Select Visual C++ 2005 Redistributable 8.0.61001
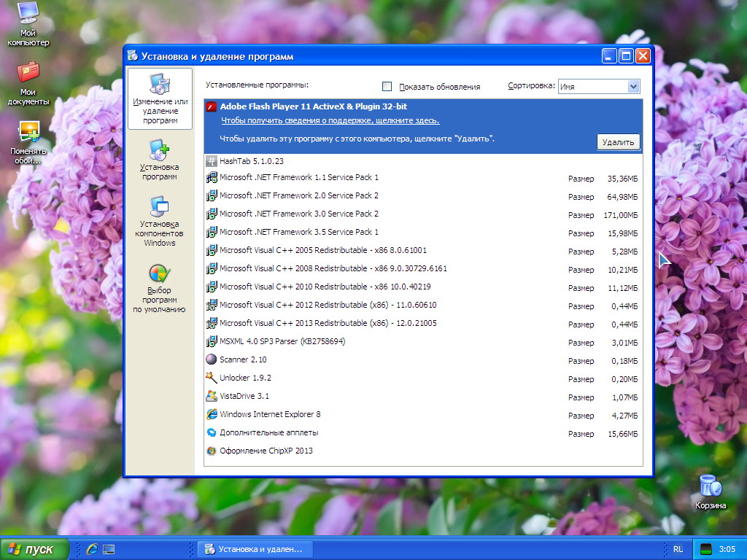Viewport: 747px width, 560px height. point(424,251)
